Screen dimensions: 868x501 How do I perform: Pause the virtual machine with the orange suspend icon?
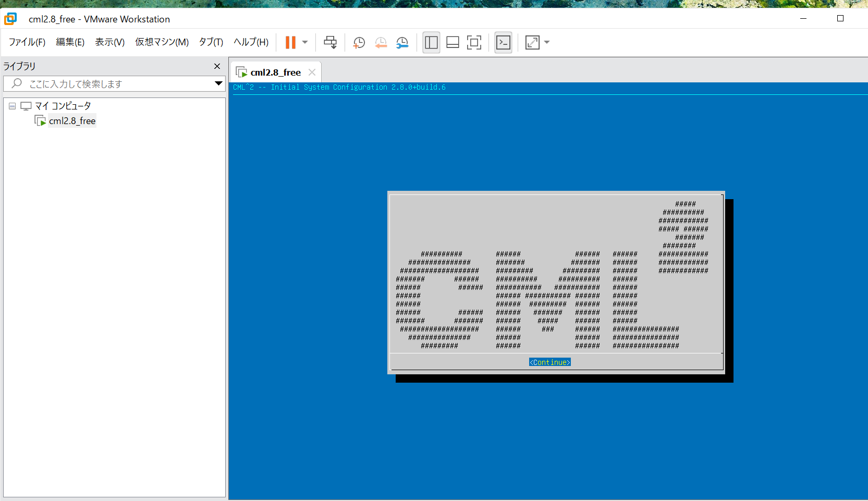click(291, 42)
